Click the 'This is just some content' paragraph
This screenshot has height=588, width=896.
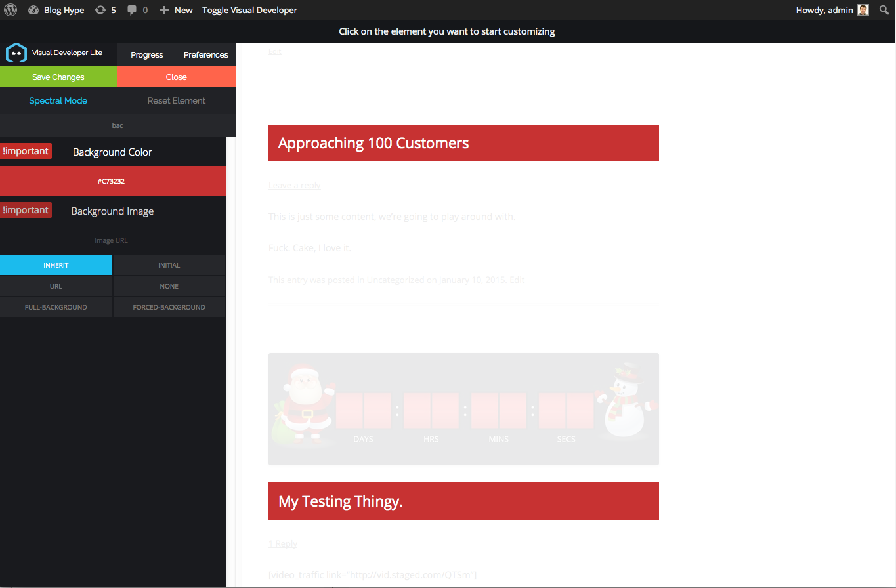coord(392,217)
